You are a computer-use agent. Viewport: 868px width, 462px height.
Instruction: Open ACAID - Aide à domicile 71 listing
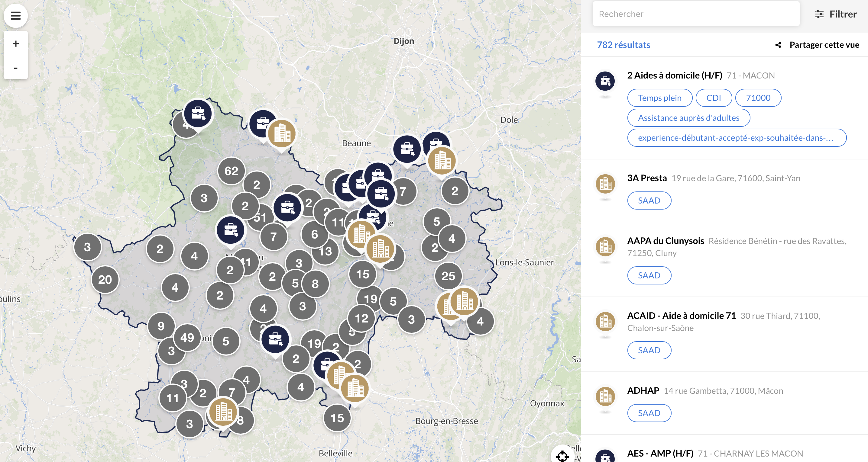click(x=681, y=316)
